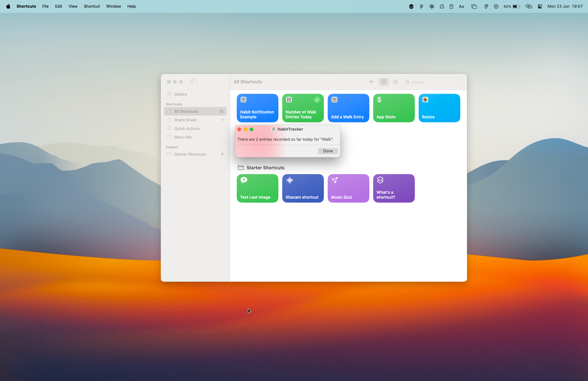
Task: Open Shazam shortcut tile
Action: (303, 188)
